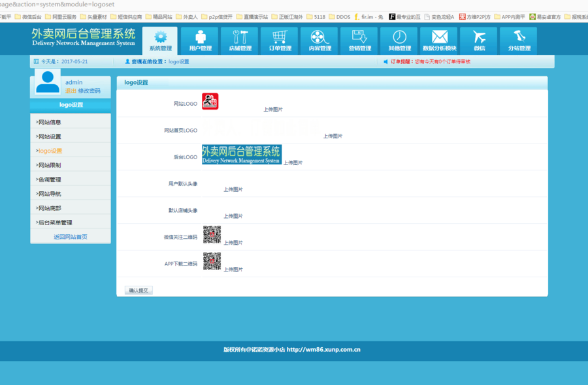588x385 pixels.
Task: Open 微信 airplane icon tab
Action: [479, 41]
